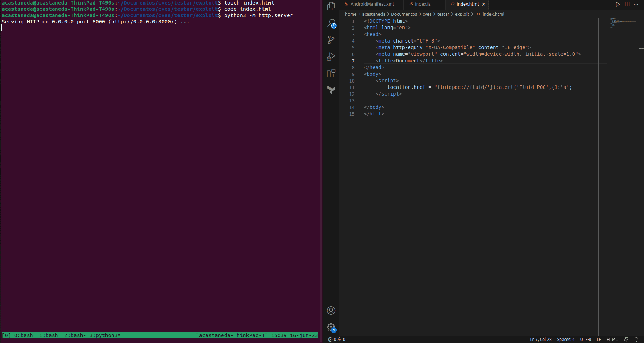This screenshot has width=644, height=343.
Task: Click the cves breadcrumb segment
Action: coord(427,14)
